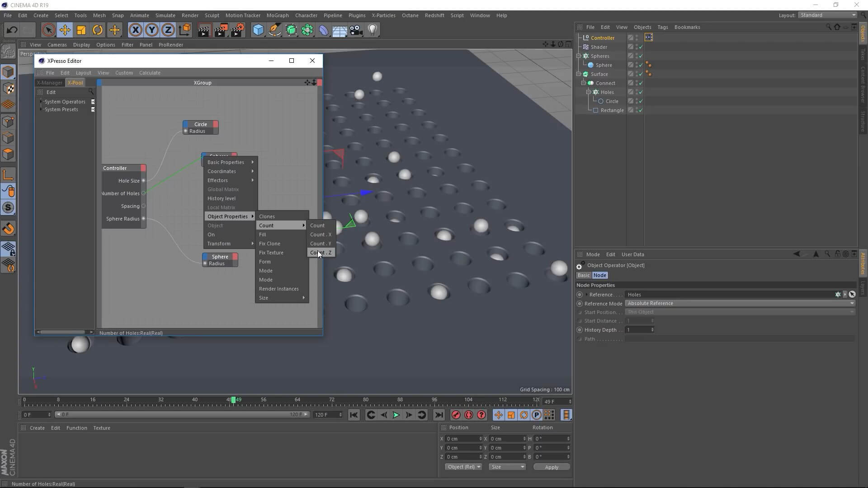The width and height of the screenshot is (868, 488).
Task: Click the Undo arrow icon
Action: (12, 30)
